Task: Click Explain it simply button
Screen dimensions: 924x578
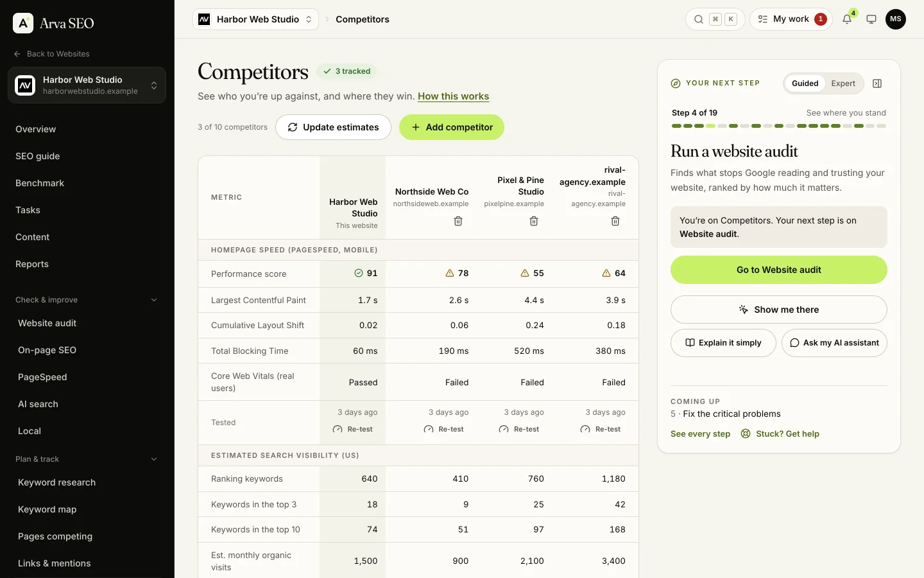Action: point(723,343)
